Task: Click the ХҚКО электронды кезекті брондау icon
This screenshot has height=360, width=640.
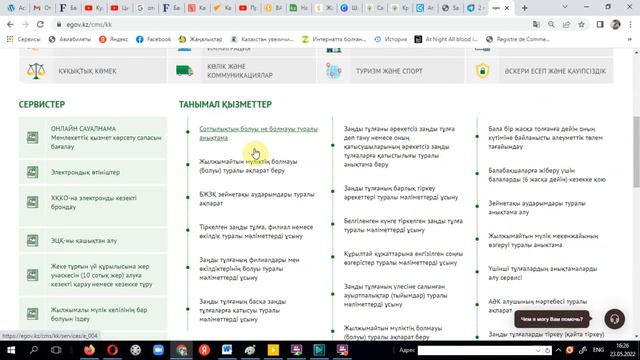Action: (33, 202)
